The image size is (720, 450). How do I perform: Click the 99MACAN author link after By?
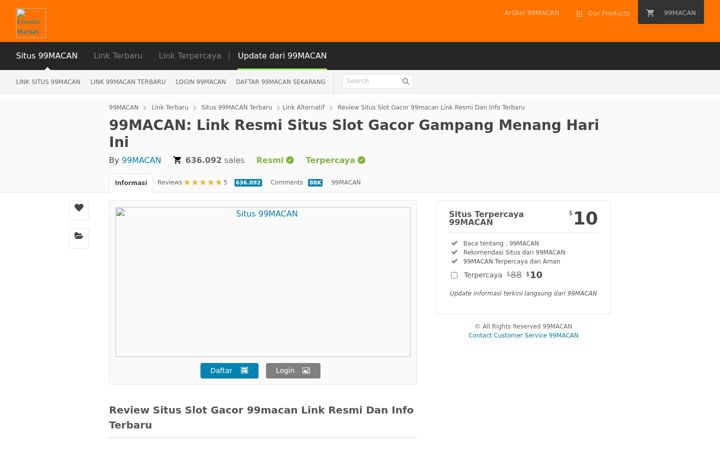(x=141, y=160)
